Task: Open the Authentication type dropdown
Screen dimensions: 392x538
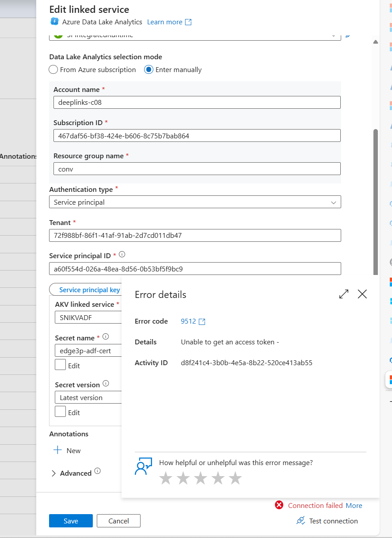Action: pos(195,202)
